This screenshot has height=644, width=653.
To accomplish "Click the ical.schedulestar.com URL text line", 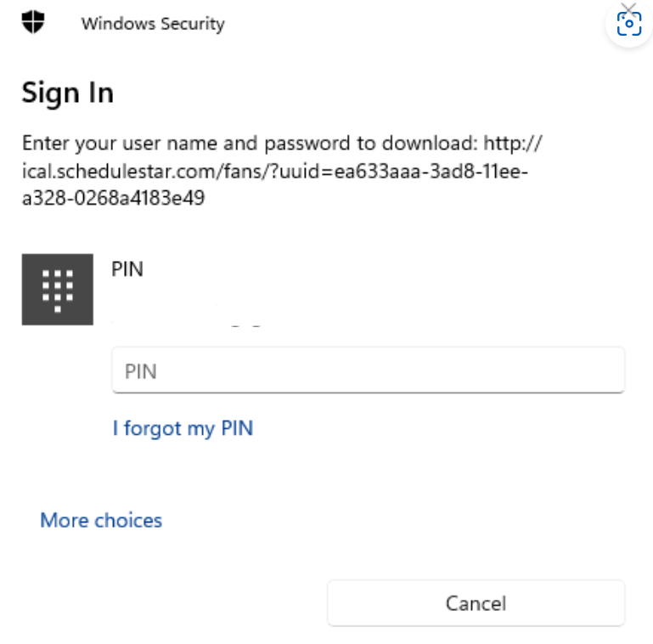I will click(x=275, y=172).
